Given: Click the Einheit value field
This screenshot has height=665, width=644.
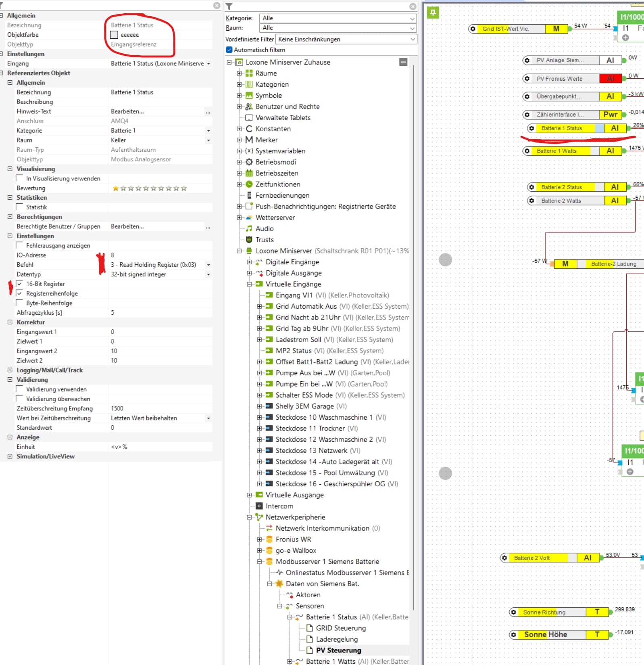Looking at the screenshot, I should click(x=160, y=447).
